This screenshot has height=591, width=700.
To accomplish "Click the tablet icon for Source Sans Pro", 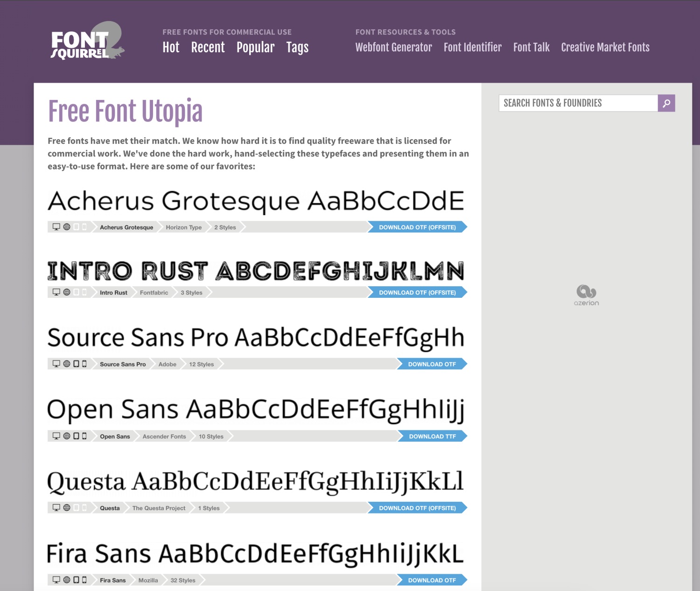I will click(76, 364).
